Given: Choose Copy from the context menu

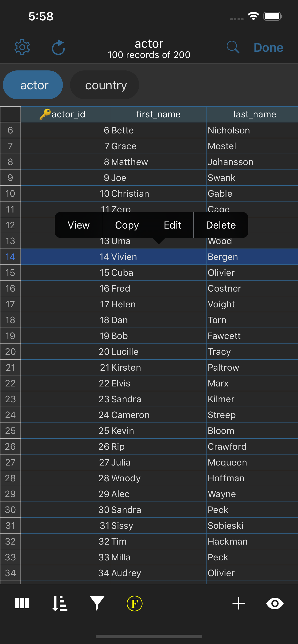Looking at the screenshot, I should click(126, 225).
